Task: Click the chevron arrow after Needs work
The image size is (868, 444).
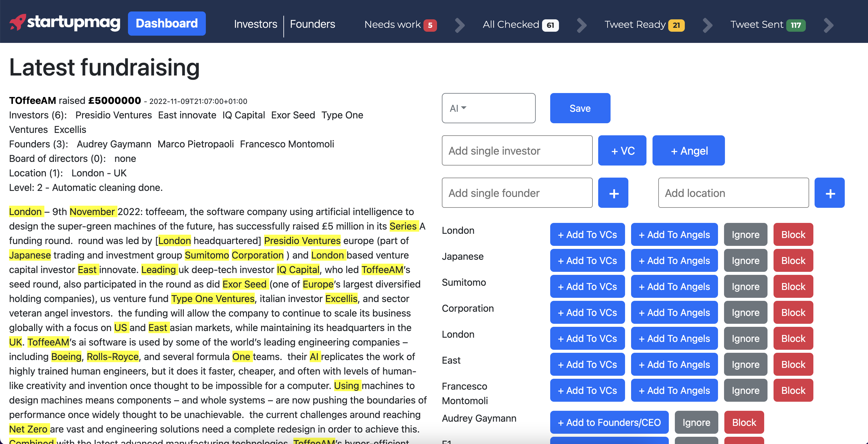Action: click(460, 25)
